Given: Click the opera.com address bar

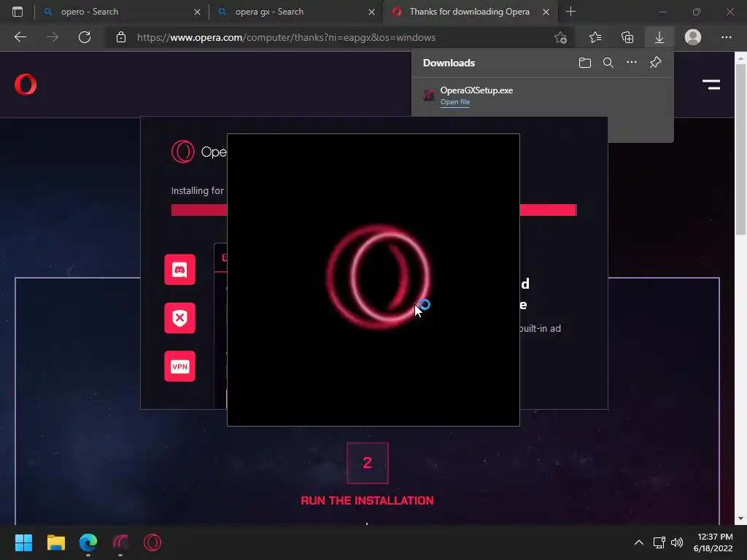Looking at the screenshot, I should [x=286, y=37].
